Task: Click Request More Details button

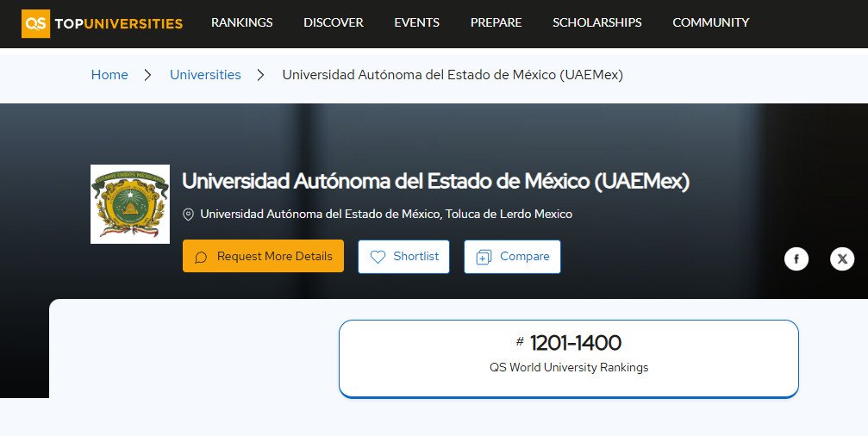Action: pos(263,256)
